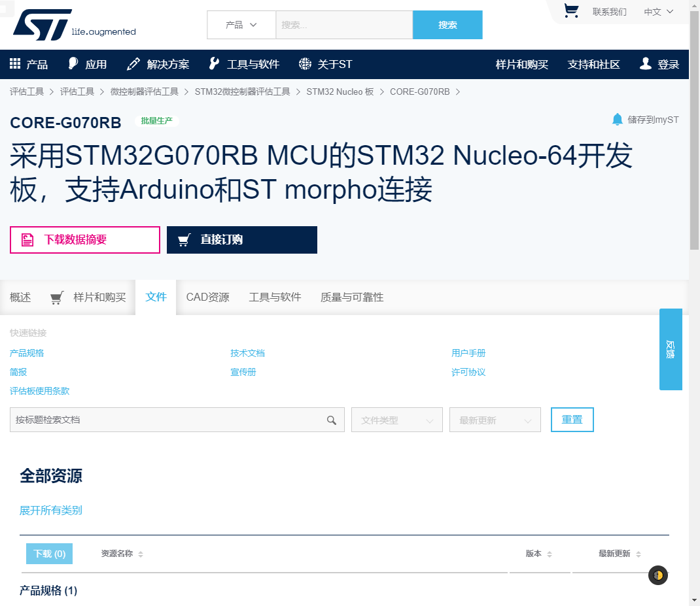
Task: Click the pencil icon beside 解决方案
Action: pyautogui.click(x=133, y=64)
